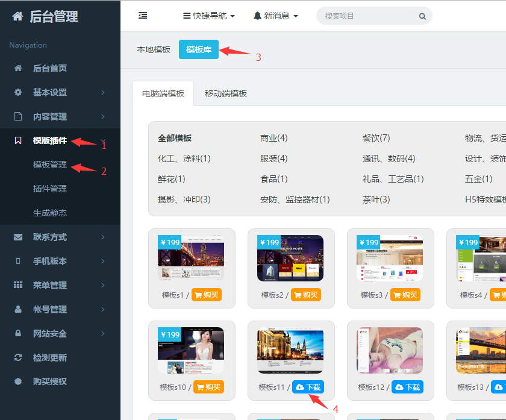The image size is (506, 420).
Task: Click the home icon beside 后台管理
Action: point(18,17)
